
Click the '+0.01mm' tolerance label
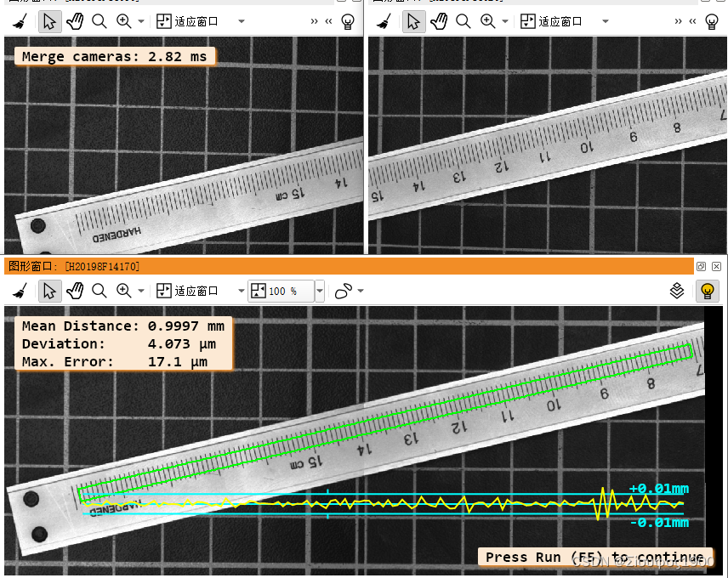pyautogui.click(x=659, y=489)
